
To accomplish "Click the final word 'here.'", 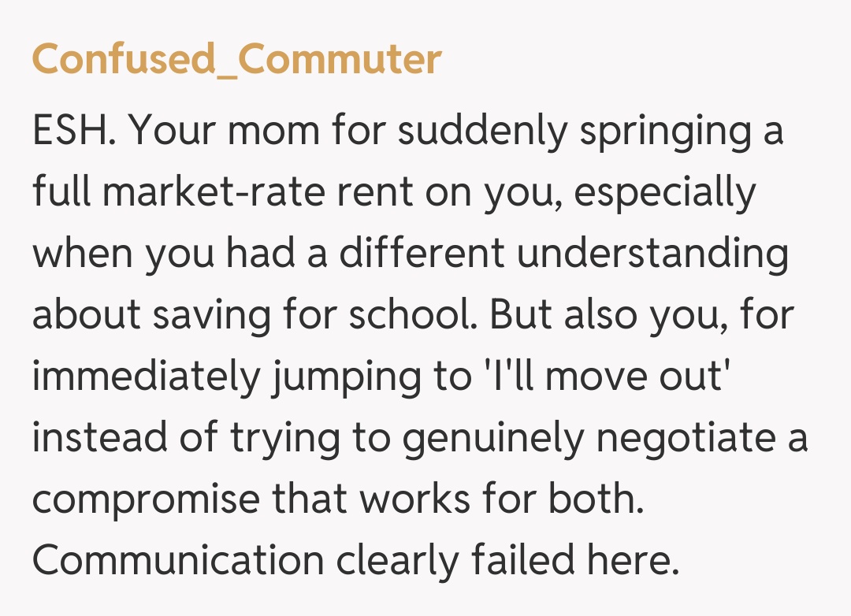I will [x=633, y=560].
